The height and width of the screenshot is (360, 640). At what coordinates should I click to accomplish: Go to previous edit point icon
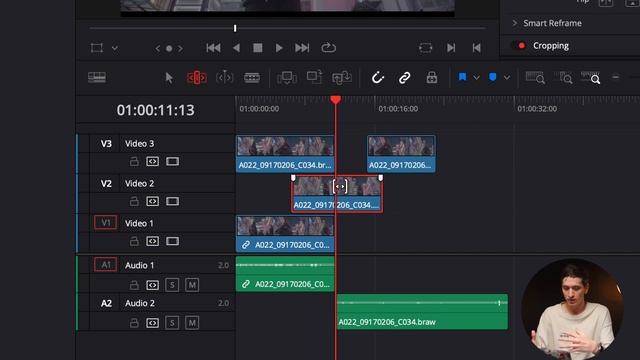click(476, 48)
